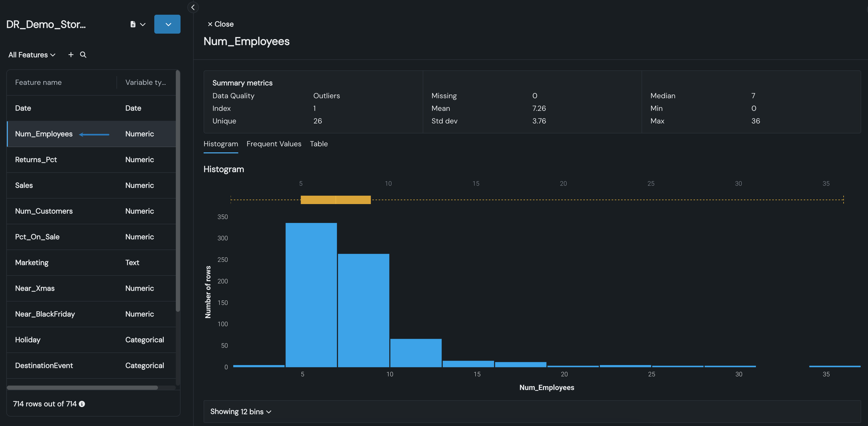This screenshot has width=868, height=426.
Task: Click the search magnifier icon
Action: [83, 55]
